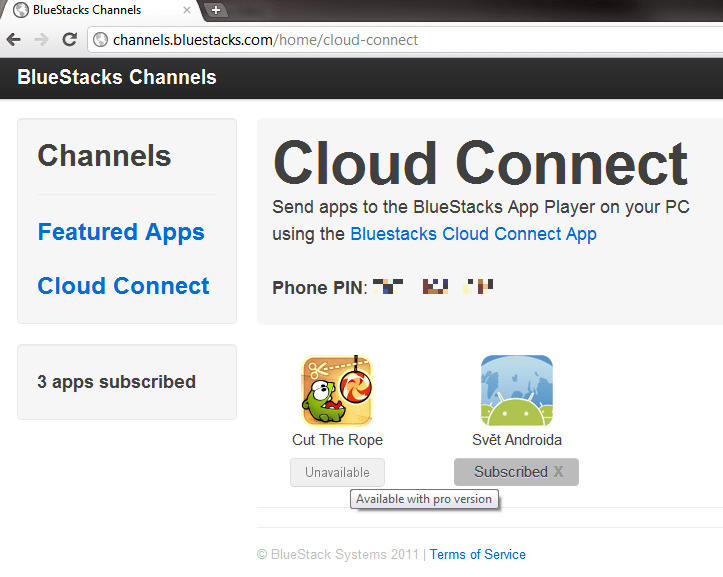Viewport: 723px width, 577px height.
Task: Click the '3 apps subscribed' text
Action: pyautogui.click(x=116, y=382)
